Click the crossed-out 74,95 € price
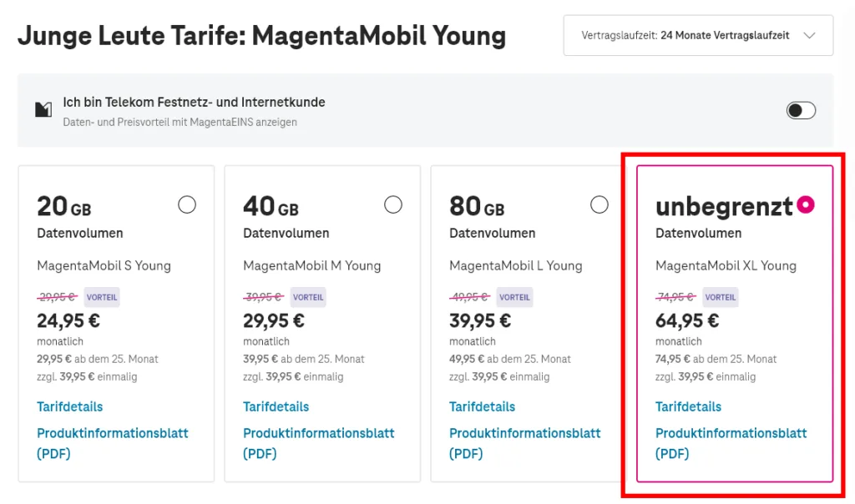Viewport: 855px width, 504px height. [675, 297]
